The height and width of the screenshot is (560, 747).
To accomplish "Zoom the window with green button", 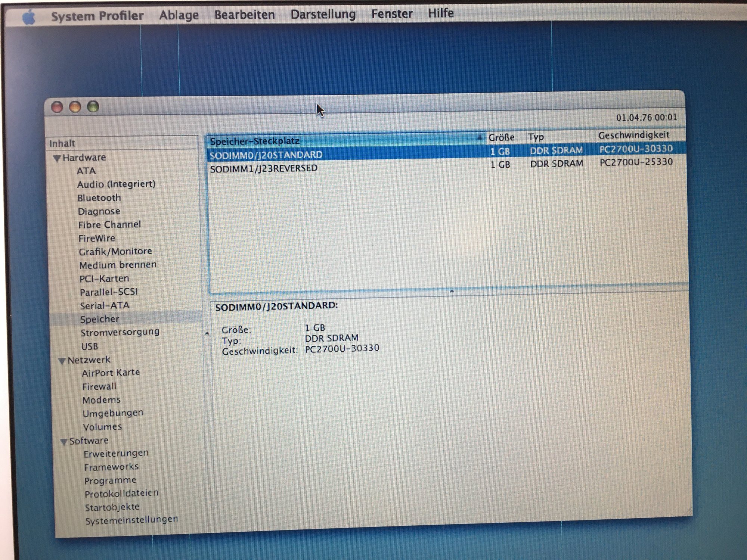I will (x=93, y=107).
